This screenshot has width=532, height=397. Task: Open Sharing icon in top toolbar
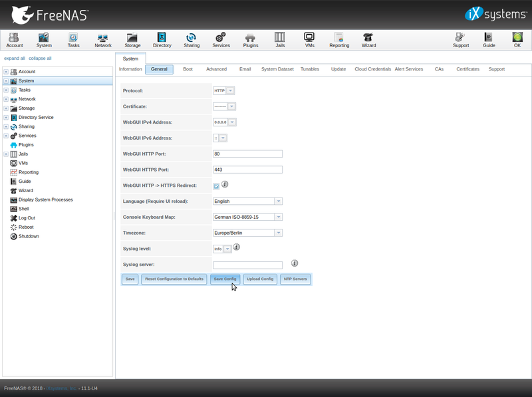(x=192, y=40)
